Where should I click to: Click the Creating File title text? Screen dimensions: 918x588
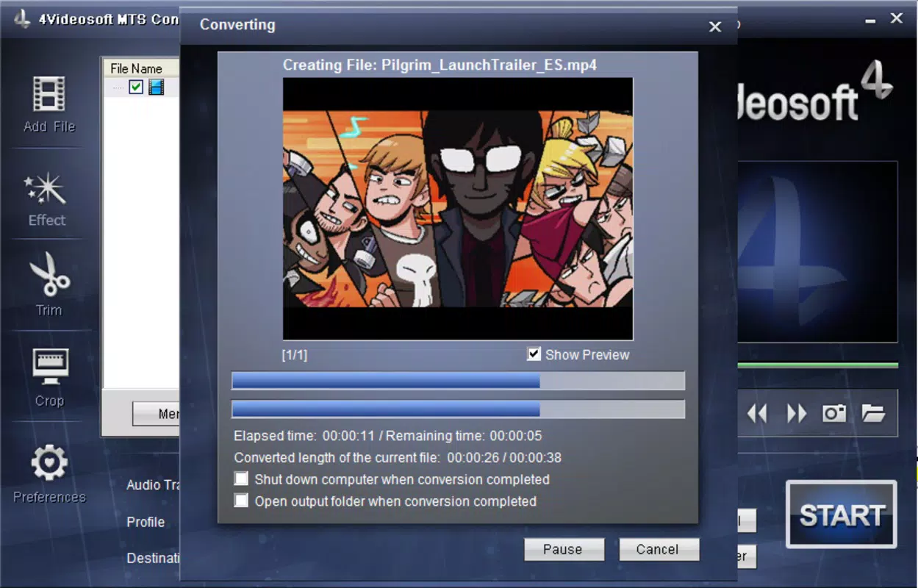(x=440, y=65)
